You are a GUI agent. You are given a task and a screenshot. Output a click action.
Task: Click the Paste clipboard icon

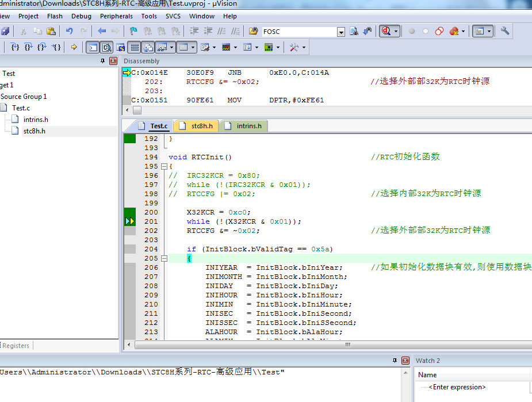click(51, 31)
